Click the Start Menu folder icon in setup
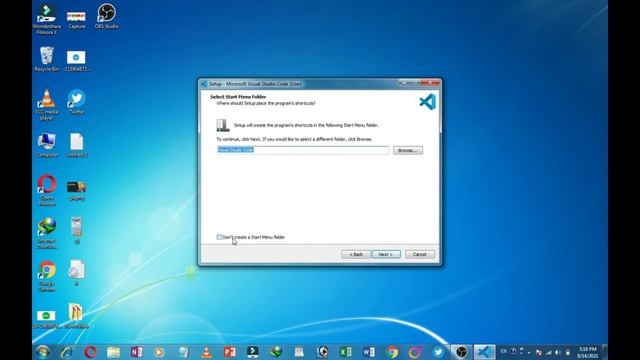The height and width of the screenshot is (360, 640). coord(223,125)
